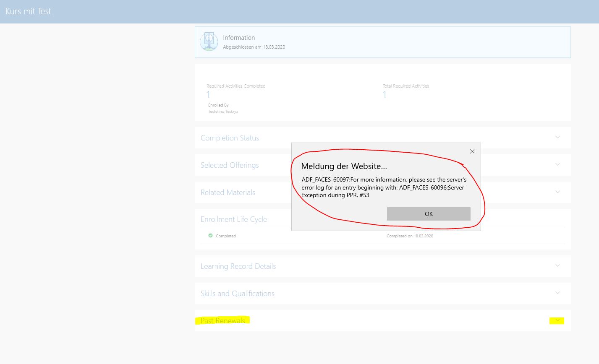Click the Past Renewals heading text
599x364 pixels.
223,321
